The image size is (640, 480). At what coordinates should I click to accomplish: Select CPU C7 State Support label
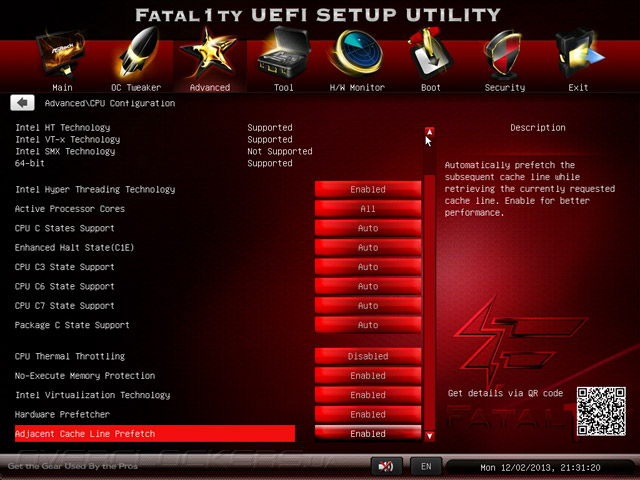pos(64,306)
